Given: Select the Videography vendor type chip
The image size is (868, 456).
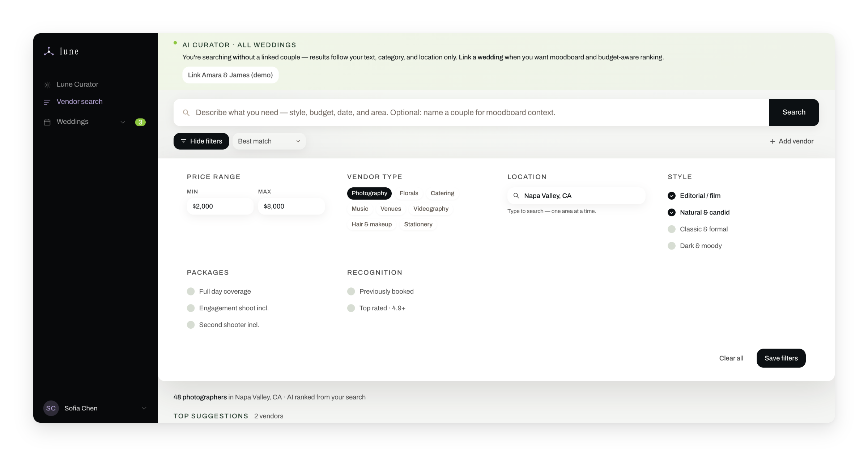Looking at the screenshot, I should pos(431,209).
